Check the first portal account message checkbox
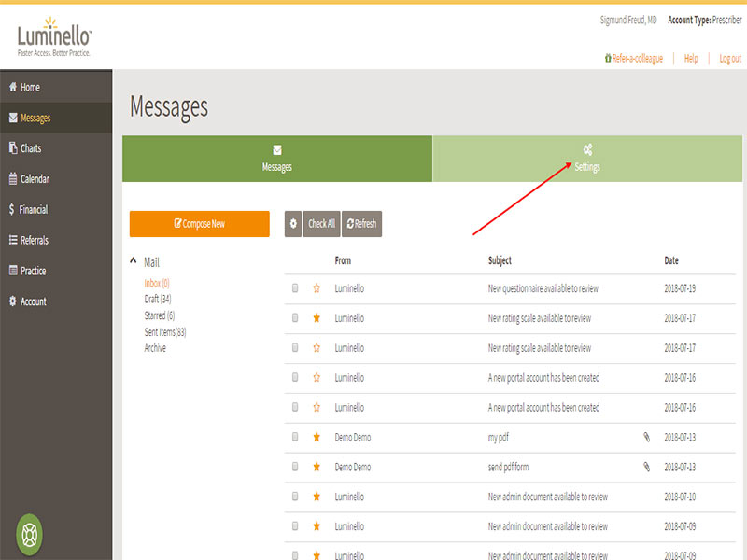The width and height of the screenshot is (747, 560). (x=295, y=377)
